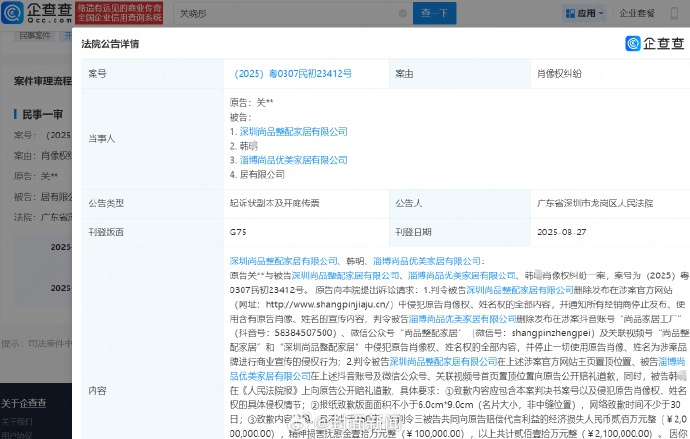Click the 内容 label cell
Viewport: 690px width, 439px height.
(x=152, y=343)
